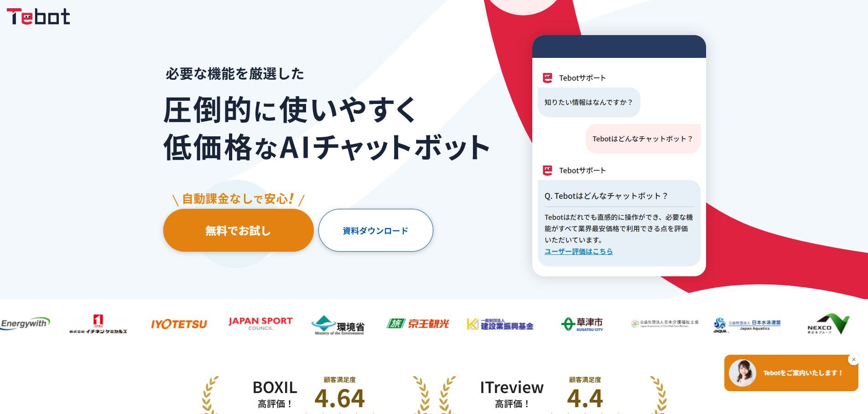Click the 知りたい情報はなんですか chat bubble

[x=588, y=103]
